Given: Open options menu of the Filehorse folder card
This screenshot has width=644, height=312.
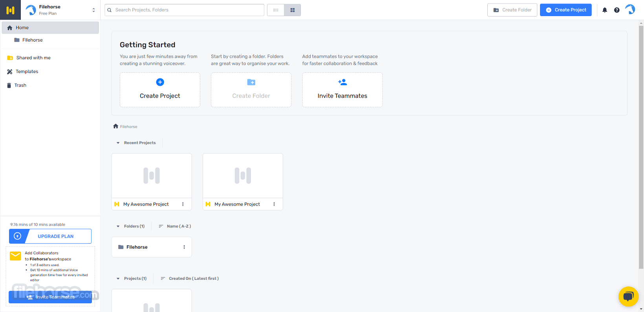Looking at the screenshot, I should 184,247.
